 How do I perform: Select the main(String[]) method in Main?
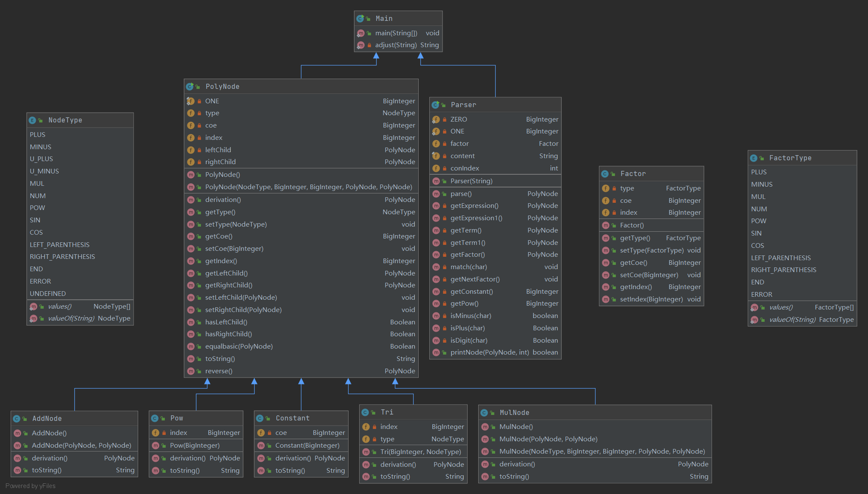tap(396, 33)
